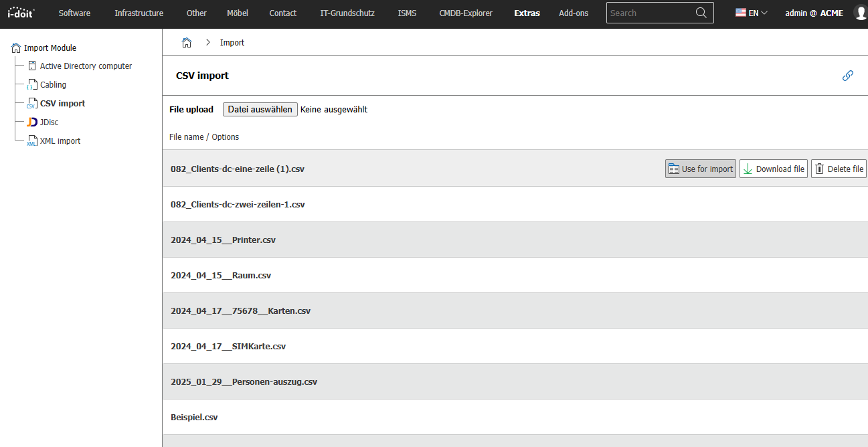Open the ISMS menu

click(x=407, y=13)
